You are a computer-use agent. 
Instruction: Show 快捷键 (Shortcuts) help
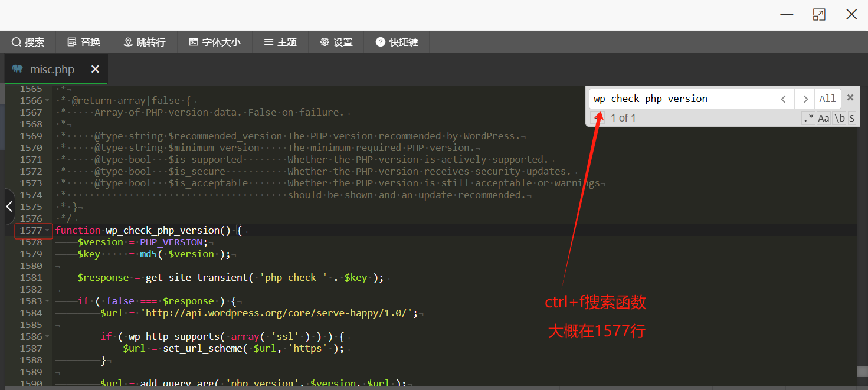pyautogui.click(x=397, y=42)
